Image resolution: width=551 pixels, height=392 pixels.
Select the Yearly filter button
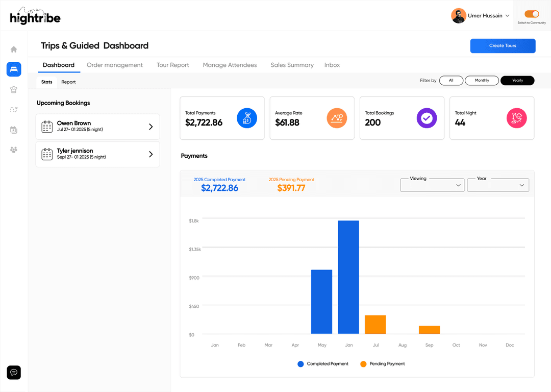click(x=517, y=80)
